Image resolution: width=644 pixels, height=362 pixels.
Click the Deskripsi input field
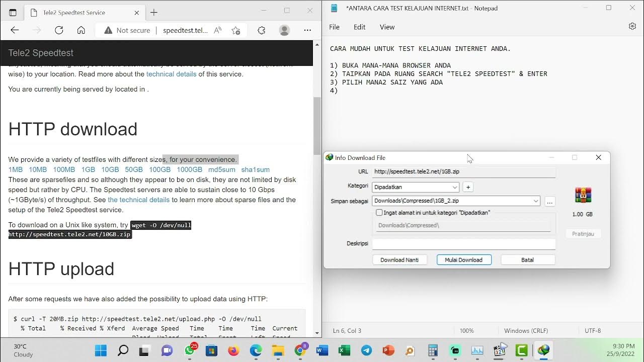464,244
